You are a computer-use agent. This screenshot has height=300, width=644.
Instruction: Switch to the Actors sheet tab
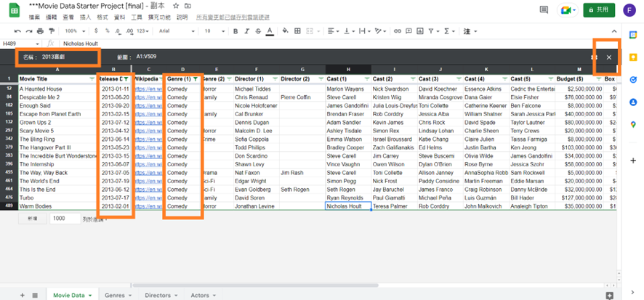pyautogui.click(x=203, y=295)
